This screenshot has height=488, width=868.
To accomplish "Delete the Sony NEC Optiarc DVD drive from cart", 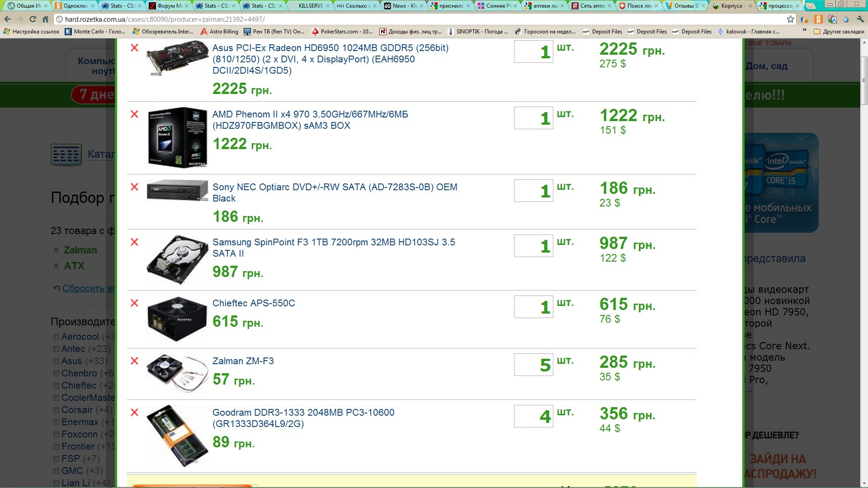I will [134, 187].
